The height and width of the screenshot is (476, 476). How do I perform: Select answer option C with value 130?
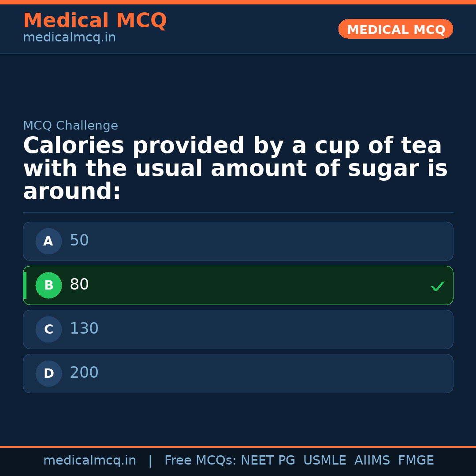238,329
